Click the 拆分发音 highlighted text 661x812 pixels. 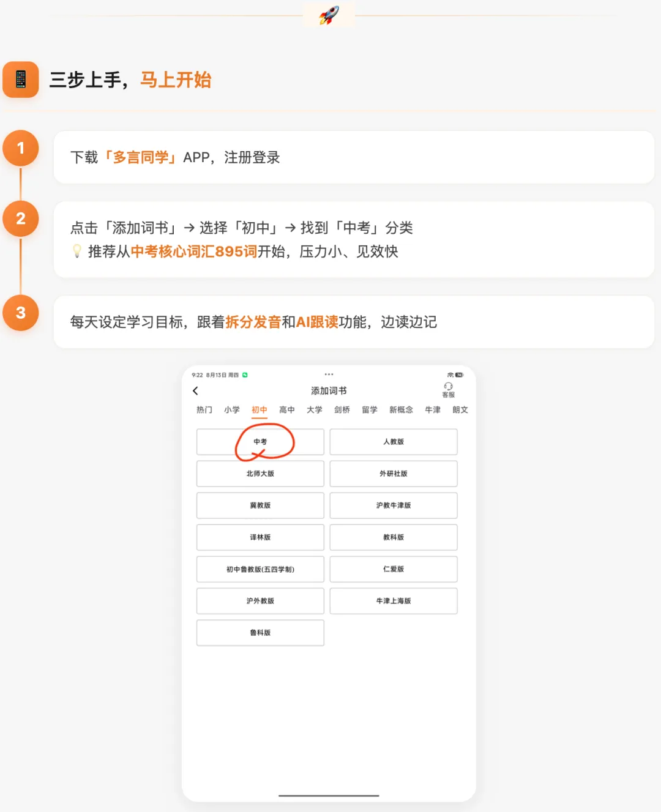tap(253, 322)
